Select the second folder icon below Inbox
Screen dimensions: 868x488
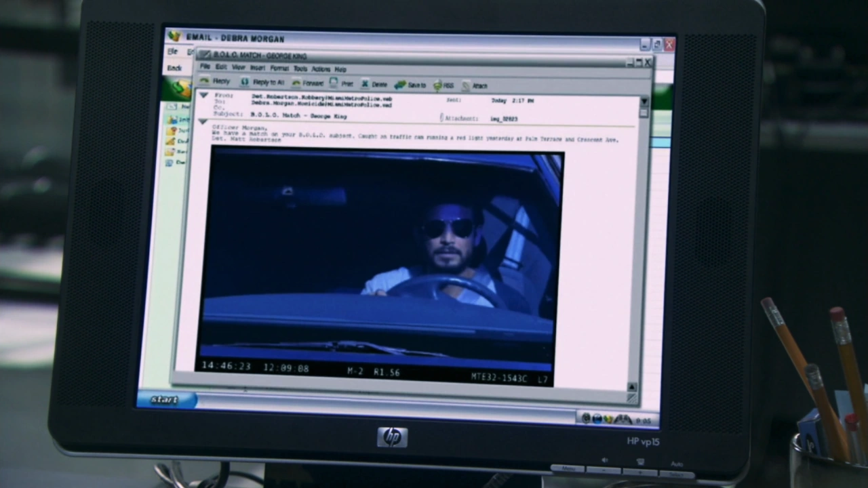pos(172,130)
